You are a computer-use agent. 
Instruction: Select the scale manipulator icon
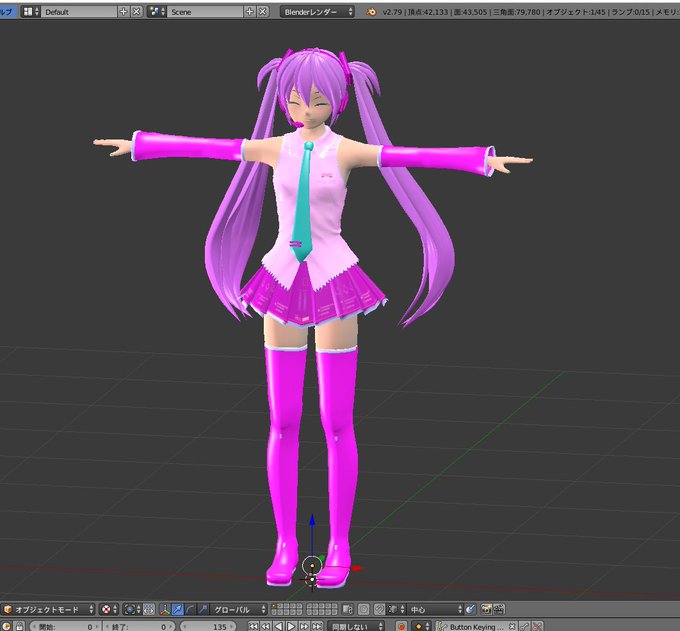click(x=203, y=609)
